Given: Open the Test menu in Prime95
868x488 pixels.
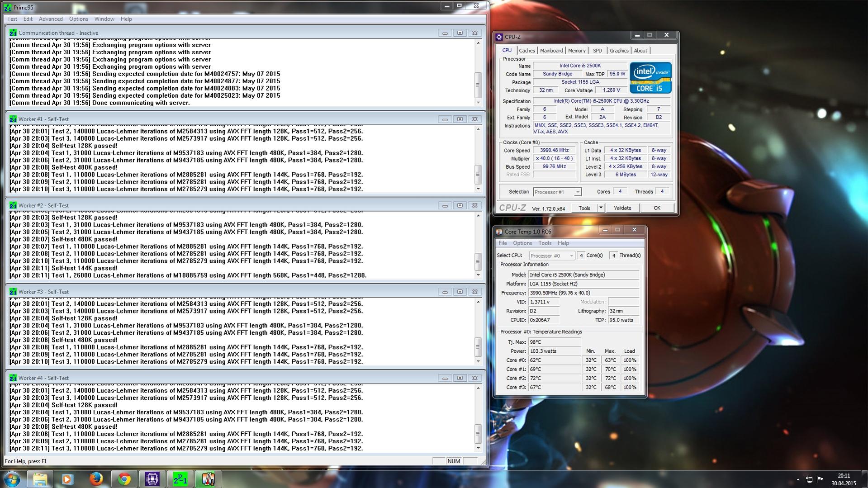Looking at the screenshot, I should click(12, 19).
